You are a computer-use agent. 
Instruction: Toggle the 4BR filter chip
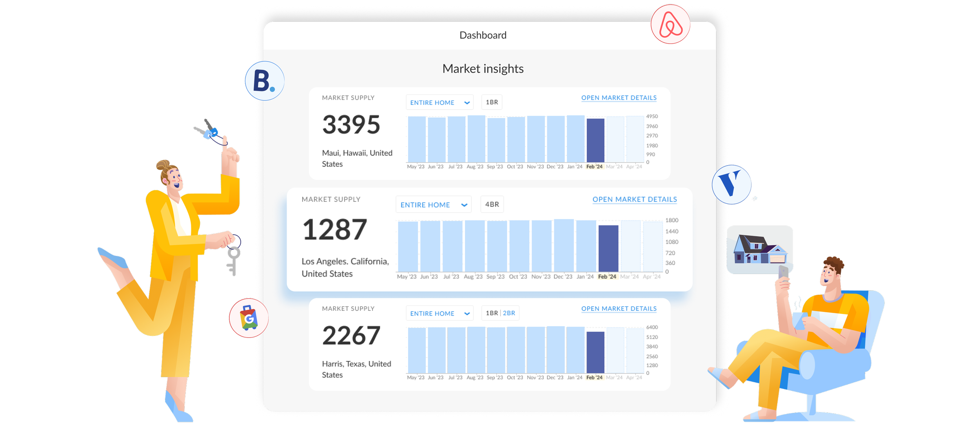(492, 204)
